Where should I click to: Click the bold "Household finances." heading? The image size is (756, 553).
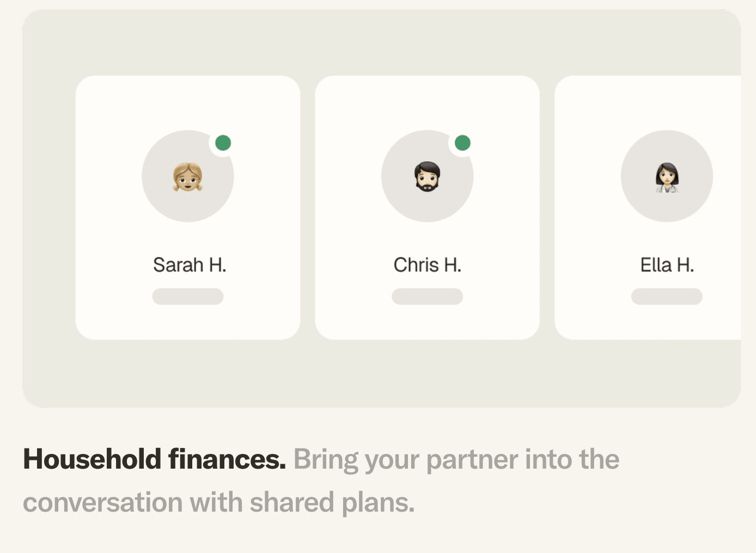(x=154, y=459)
